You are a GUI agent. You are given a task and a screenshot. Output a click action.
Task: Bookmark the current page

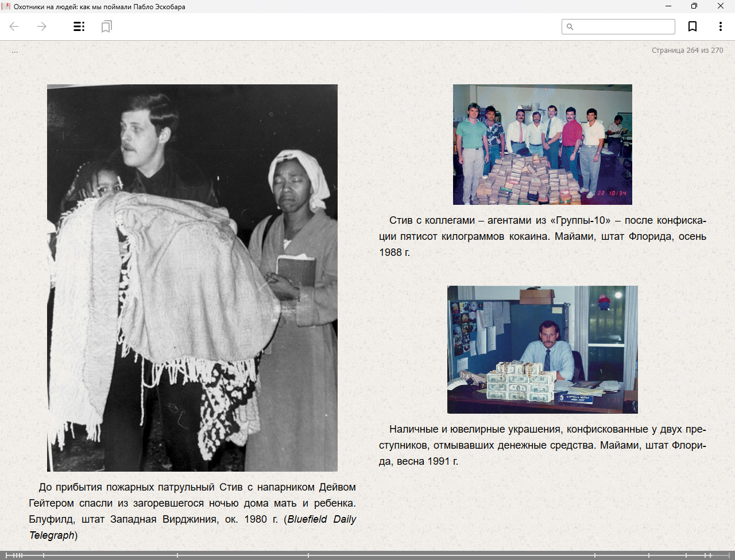point(693,26)
